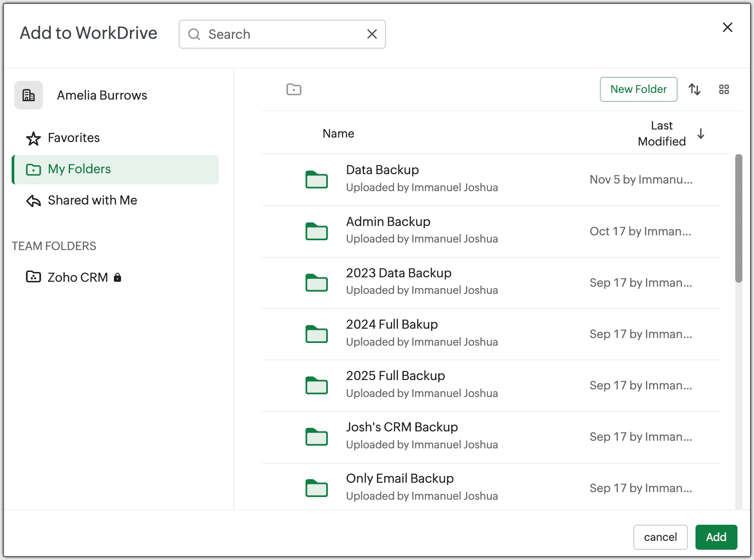Viewport: 754px width, 560px height.
Task: Click the Data Backup folder icon
Action: click(317, 179)
